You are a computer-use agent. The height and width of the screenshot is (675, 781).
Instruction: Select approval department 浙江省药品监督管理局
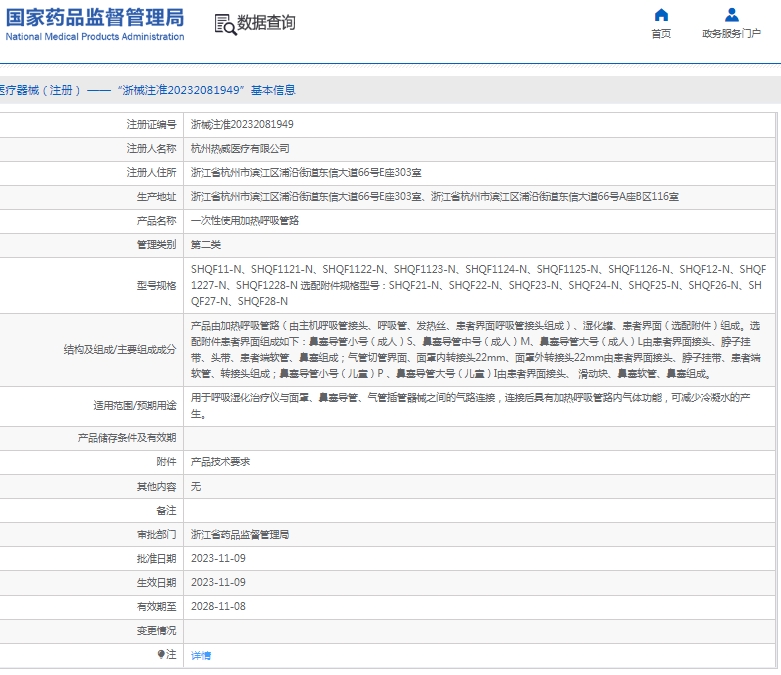click(x=240, y=535)
